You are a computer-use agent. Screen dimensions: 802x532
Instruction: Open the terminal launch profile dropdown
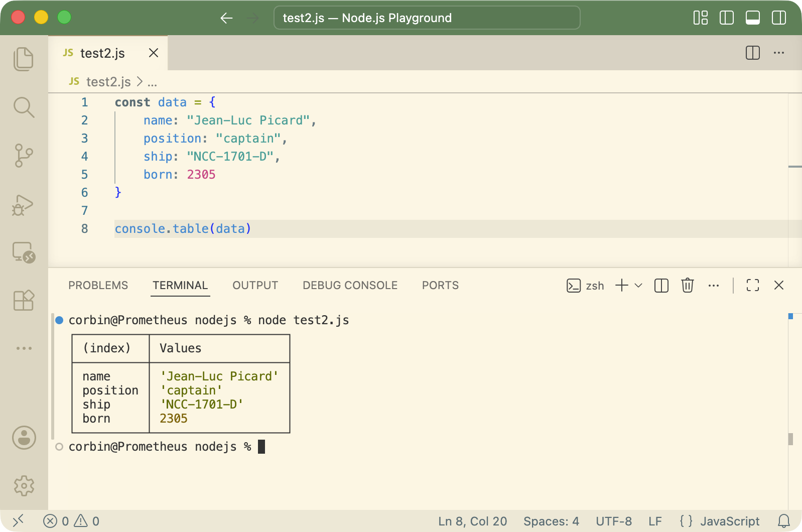[x=638, y=286]
